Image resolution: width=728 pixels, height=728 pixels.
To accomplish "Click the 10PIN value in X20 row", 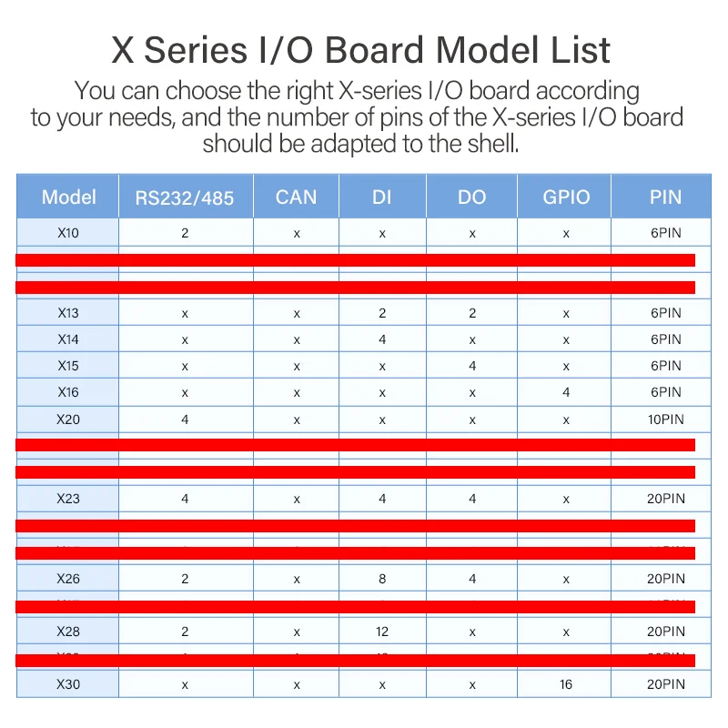I will 666,420.
